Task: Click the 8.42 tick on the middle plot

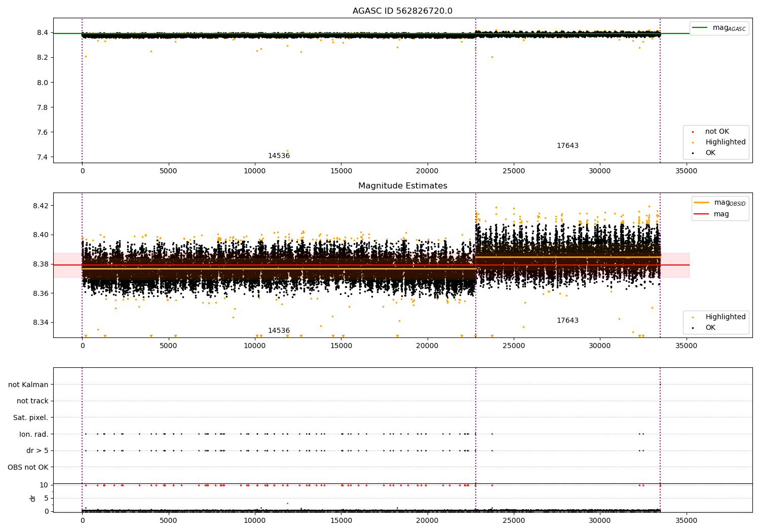Action: (x=40, y=206)
